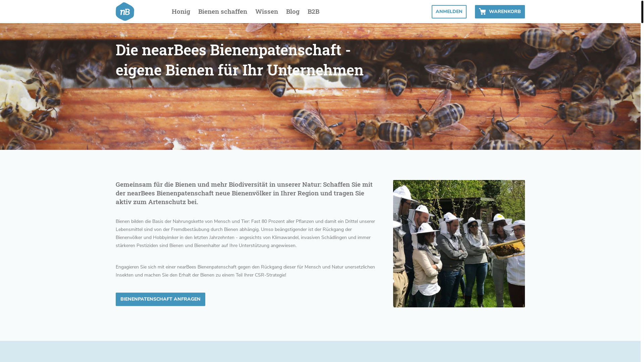Viewport: 644px width, 362px height.
Task: Go to the Wissen section
Action: pyautogui.click(x=267, y=11)
